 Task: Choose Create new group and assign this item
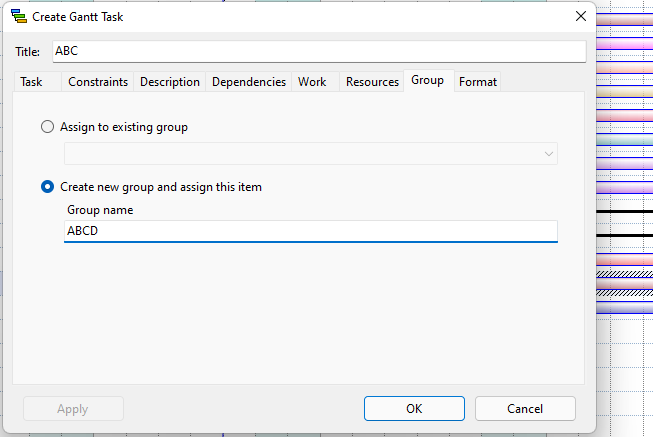(48, 187)
